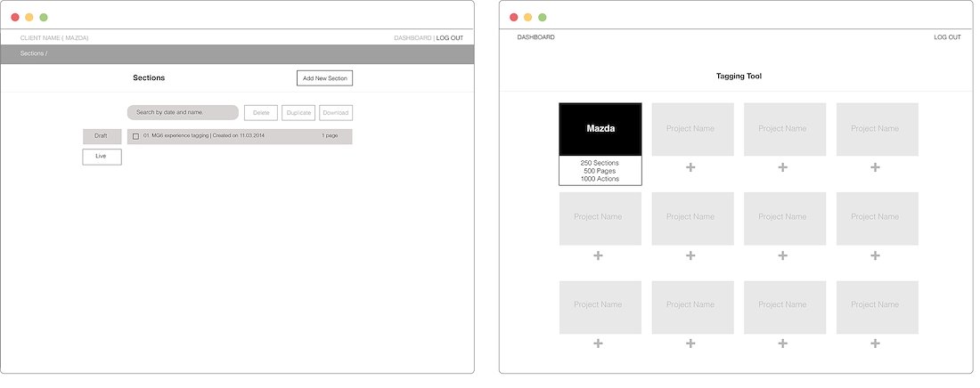Click plus icon under tile right of Mazda
The width and height of the screenshot is (980, 388).
pos(690,167)
